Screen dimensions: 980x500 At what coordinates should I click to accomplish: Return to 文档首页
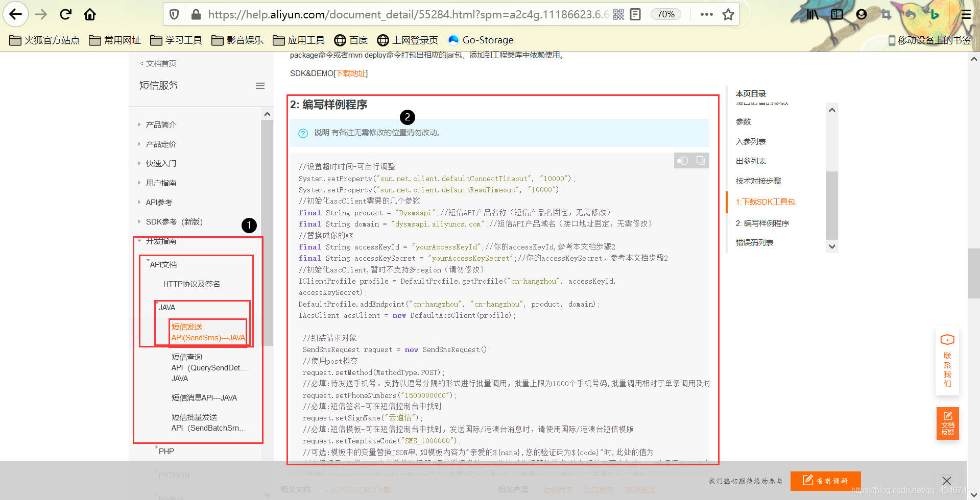point(158,63)
